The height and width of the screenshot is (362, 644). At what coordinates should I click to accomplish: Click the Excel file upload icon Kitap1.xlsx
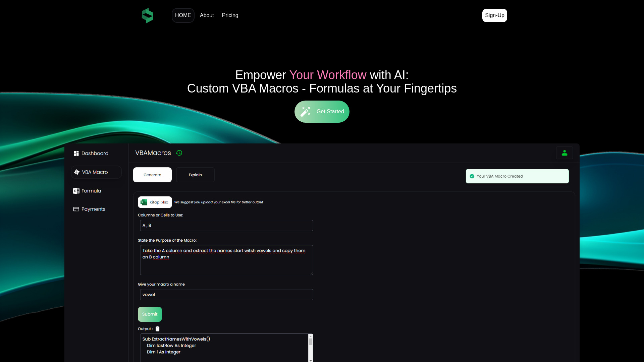154,202
